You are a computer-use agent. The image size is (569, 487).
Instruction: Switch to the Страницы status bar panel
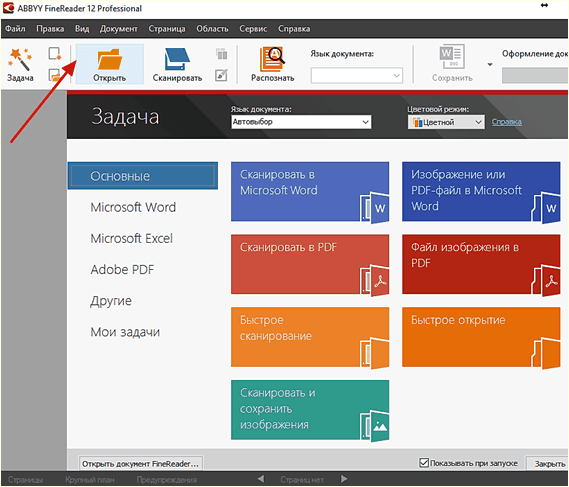25,479
